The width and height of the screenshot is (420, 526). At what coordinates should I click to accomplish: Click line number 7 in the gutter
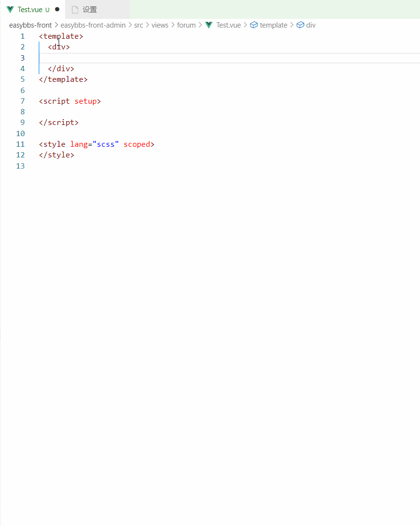click(x=22, y=101)
